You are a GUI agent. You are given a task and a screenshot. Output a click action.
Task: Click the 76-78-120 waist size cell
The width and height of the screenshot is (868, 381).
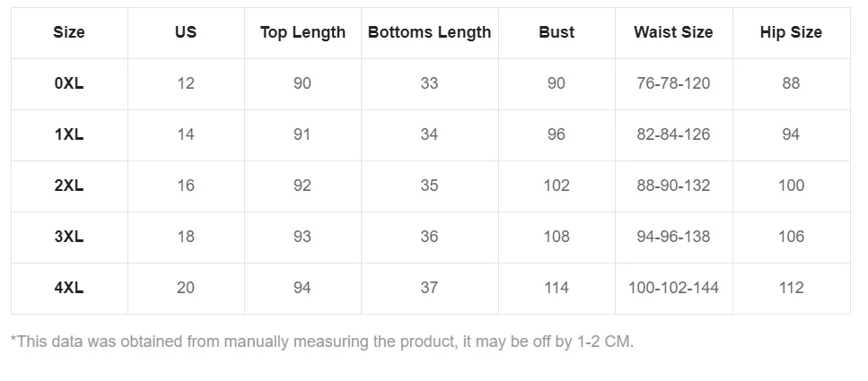coord(673,83)
